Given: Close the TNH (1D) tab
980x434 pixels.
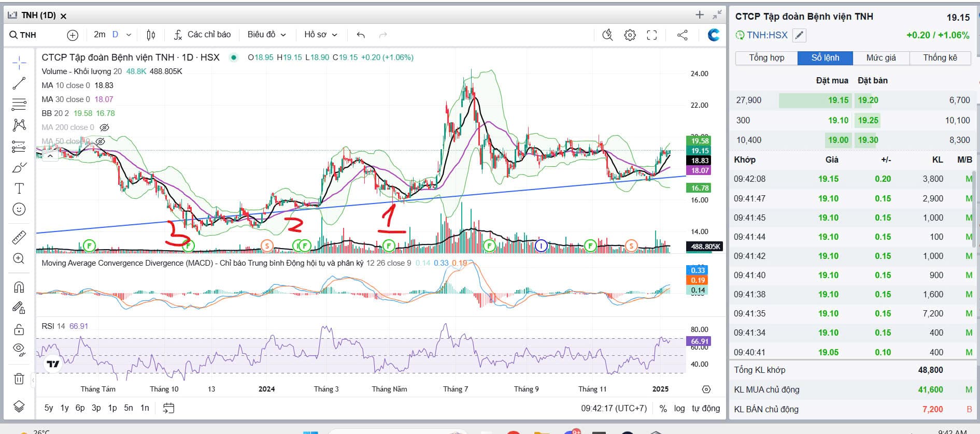Looking at the screenshot, I should 63,16.
